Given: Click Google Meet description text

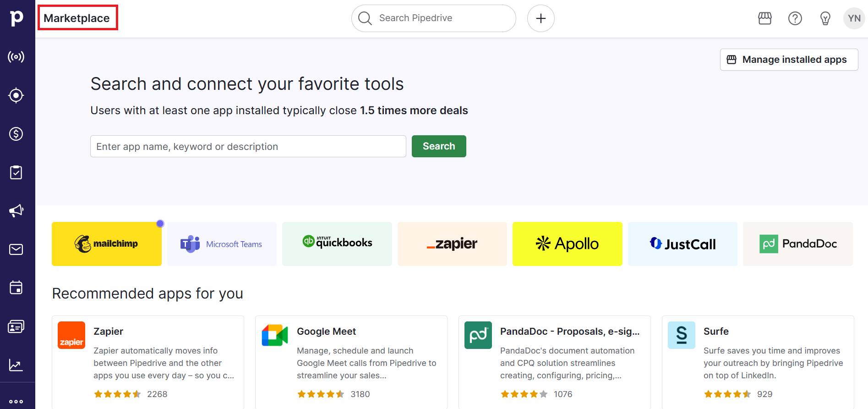Looking at the screenshot, I should pos(366,363).
